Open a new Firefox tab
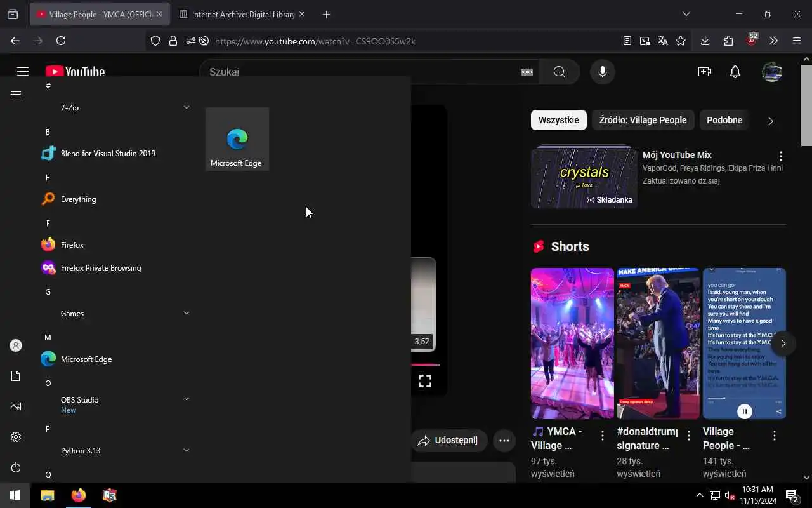Screen dimensions: 812x508 tap(326, 14)
